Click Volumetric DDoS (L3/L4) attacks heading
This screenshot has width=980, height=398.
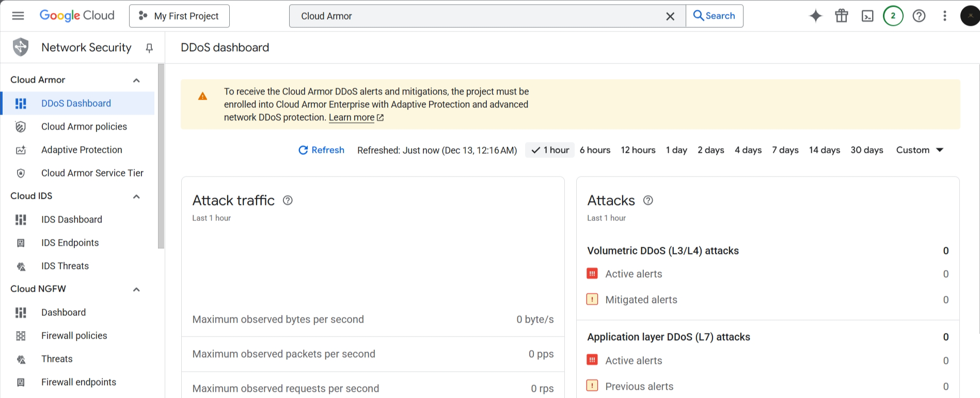(x=663, y=250)
